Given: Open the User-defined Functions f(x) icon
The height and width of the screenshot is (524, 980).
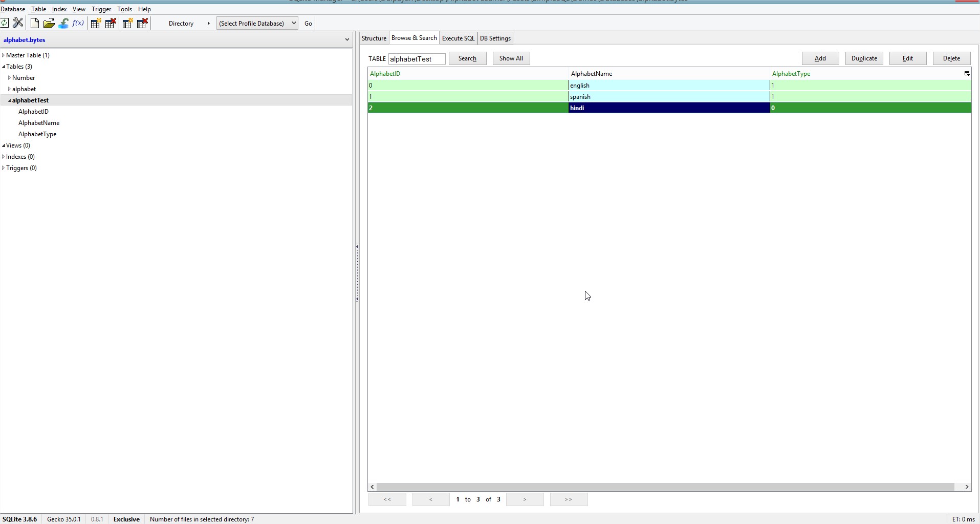Looking at the screenshot, I should [78, 23].
